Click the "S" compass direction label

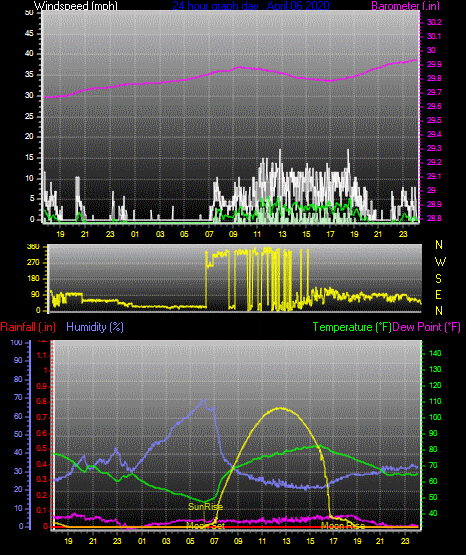[438, 279]
